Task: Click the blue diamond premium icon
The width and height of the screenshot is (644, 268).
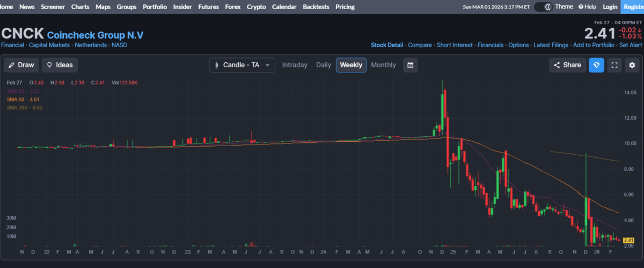Action: click(596, 65)
